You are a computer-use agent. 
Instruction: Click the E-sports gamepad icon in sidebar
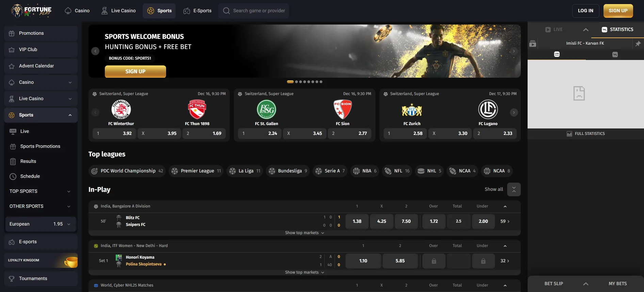(12, 242)
